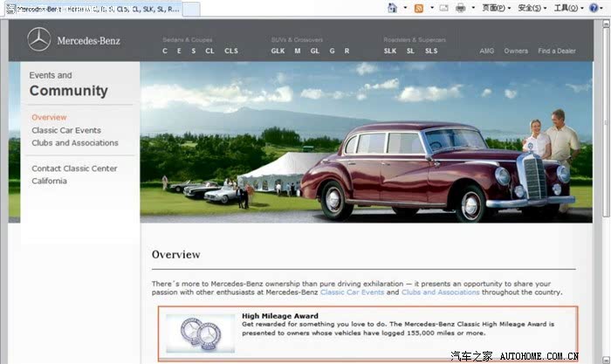
Task: Open the AMG link
Action: tap(487, 51)
